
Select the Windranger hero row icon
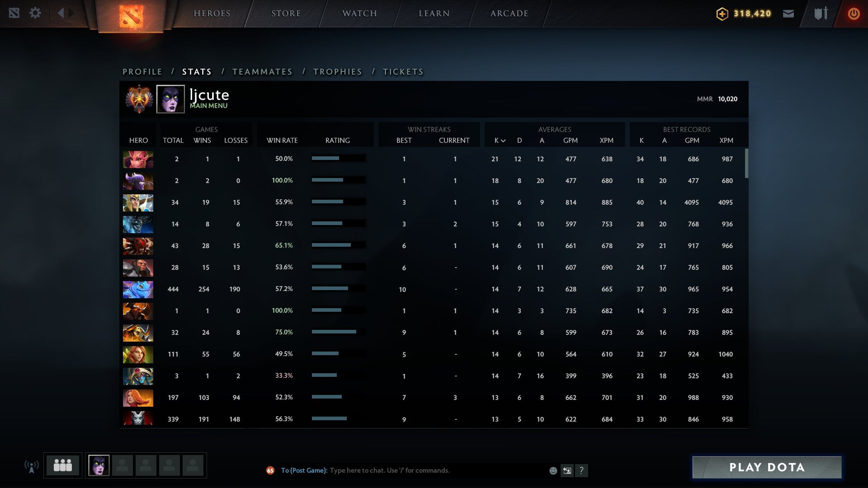click(138, 354)
